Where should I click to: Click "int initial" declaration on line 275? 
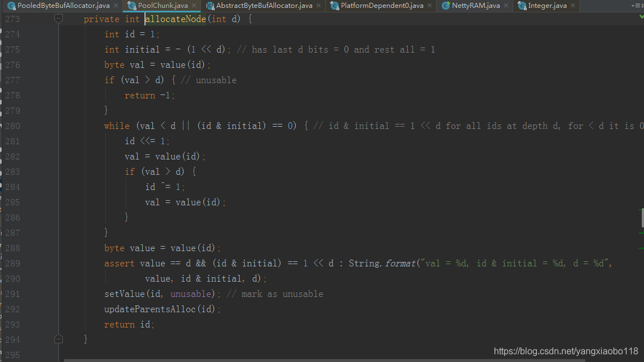coord(132,50)
